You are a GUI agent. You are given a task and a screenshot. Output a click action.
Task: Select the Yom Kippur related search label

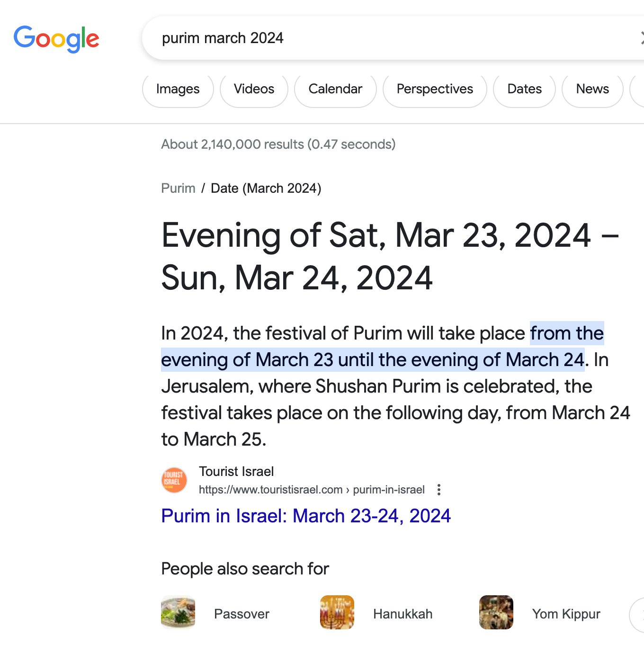click(x=566, y=614)
